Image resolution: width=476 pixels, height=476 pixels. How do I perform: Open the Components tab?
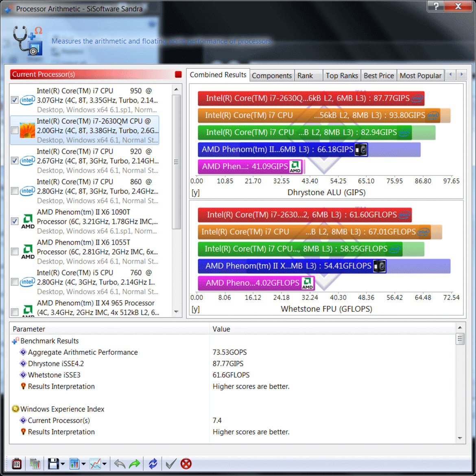(x=272, y=76)
